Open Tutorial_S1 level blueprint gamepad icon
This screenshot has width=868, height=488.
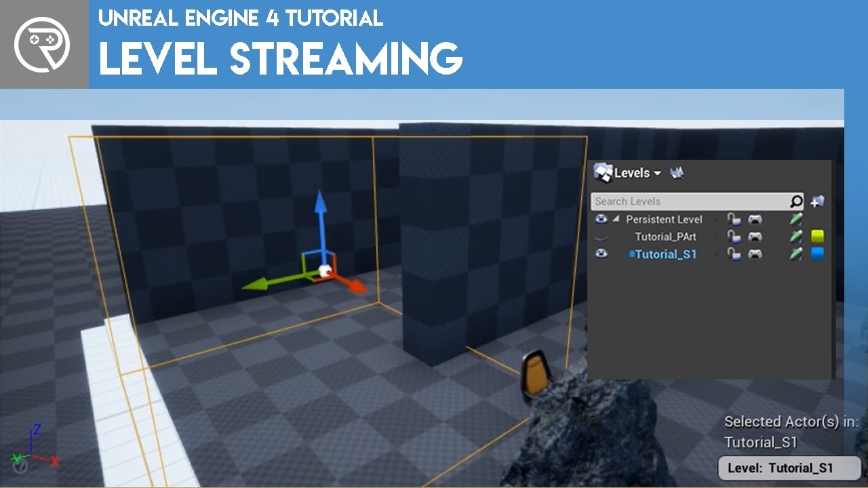(x=755, y=254)
